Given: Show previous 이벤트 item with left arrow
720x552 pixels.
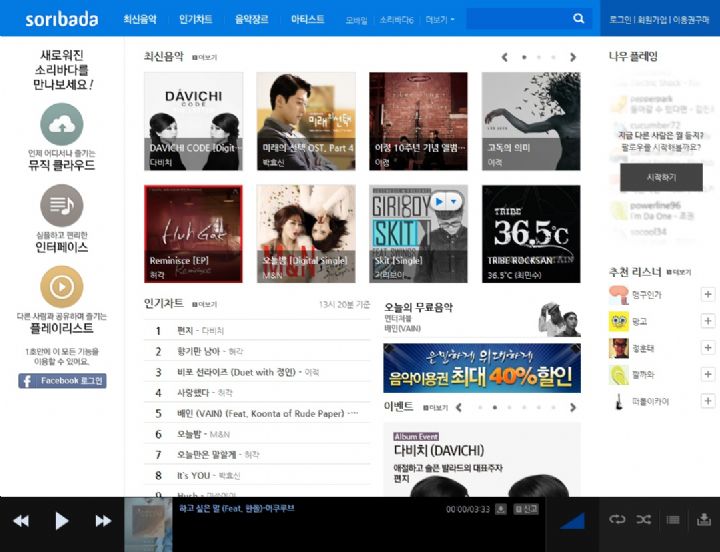Looking at the screenshot, I should pos(459,407).
